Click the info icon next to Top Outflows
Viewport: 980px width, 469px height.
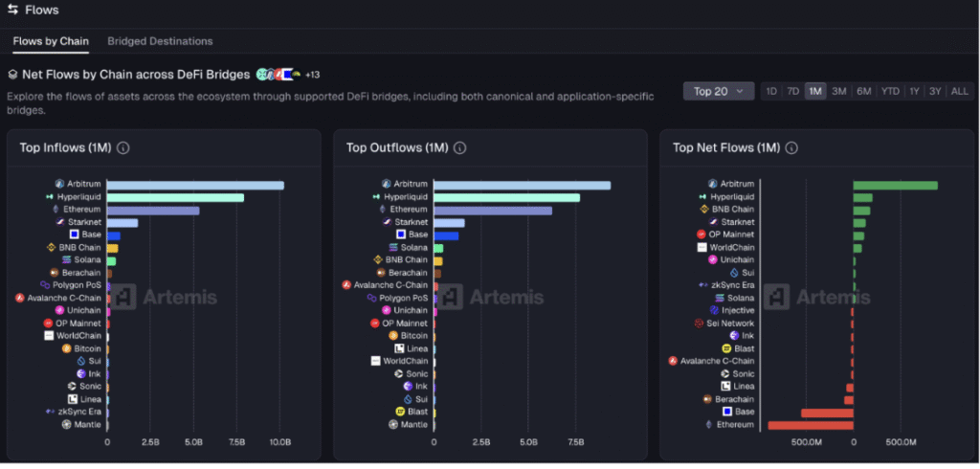pyautogui.click(x=459, y=148)
